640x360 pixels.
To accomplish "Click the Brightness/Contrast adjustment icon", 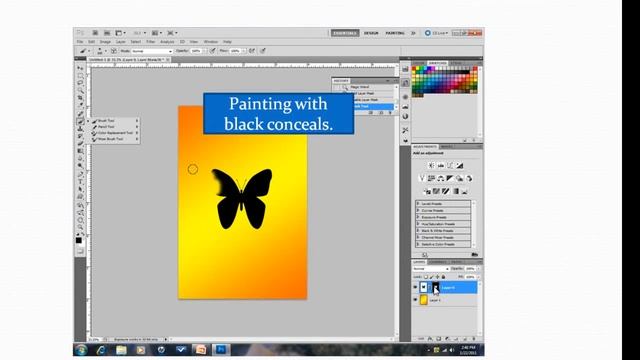I will point(431,165).
